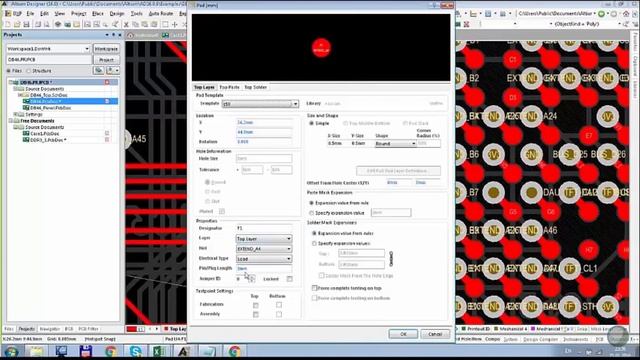Open the File menu
The height and width of the screenshot is (360, 640).
[x=30, y=13]
